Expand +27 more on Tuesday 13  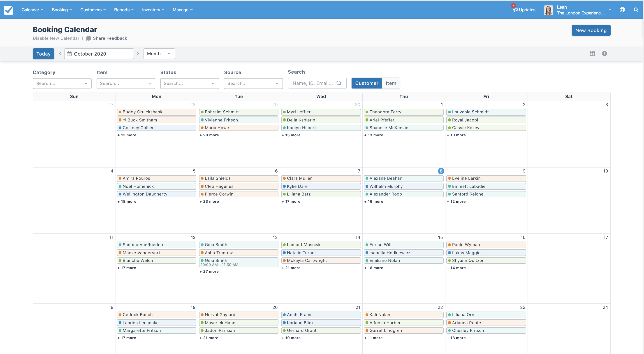209,271
